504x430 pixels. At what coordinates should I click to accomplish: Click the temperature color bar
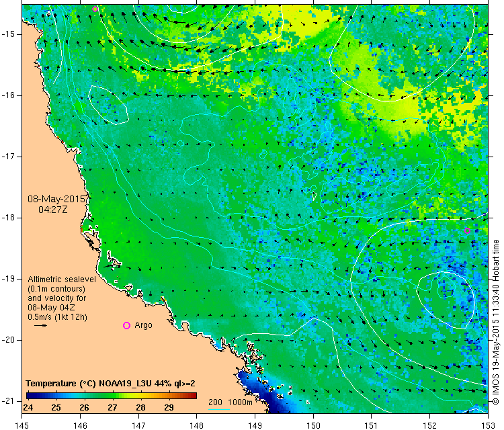pos(112,395)
